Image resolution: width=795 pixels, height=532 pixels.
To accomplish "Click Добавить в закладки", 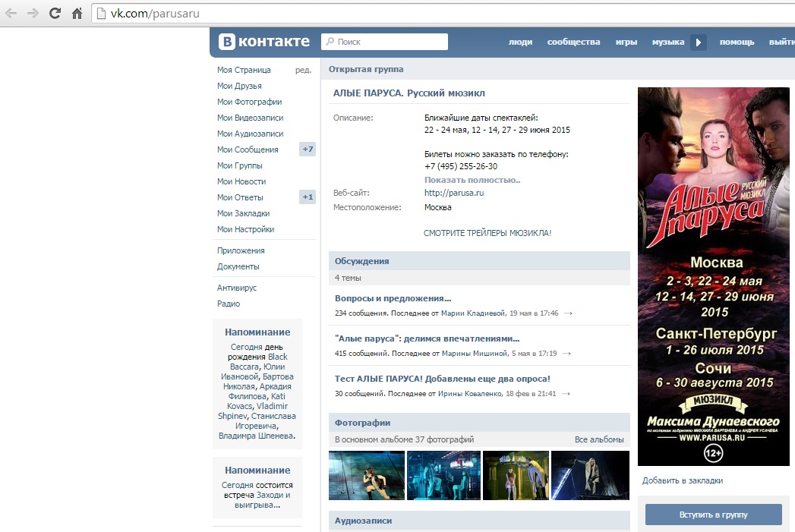I will coord(683,481).
